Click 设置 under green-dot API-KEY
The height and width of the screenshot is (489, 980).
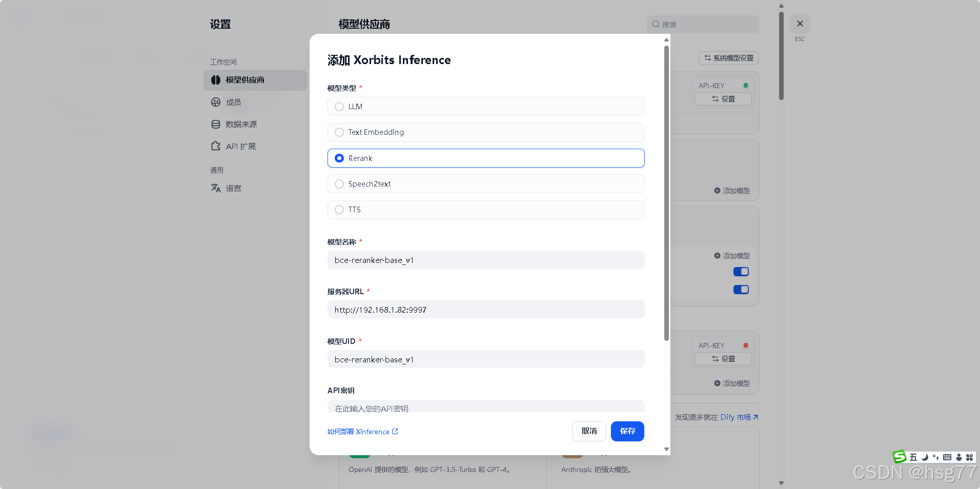723,99
